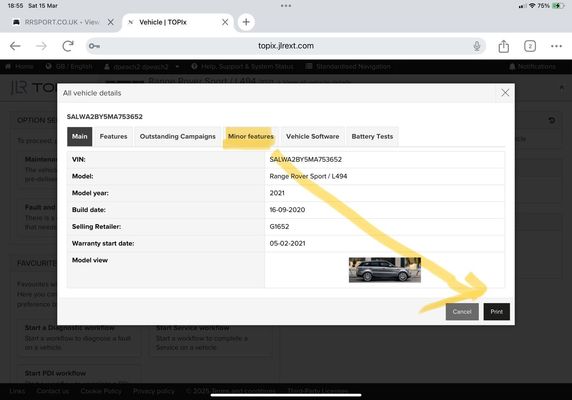Click the Cookie Policy footer link
This screenshot has height=400, width=572.
[101, 391]
